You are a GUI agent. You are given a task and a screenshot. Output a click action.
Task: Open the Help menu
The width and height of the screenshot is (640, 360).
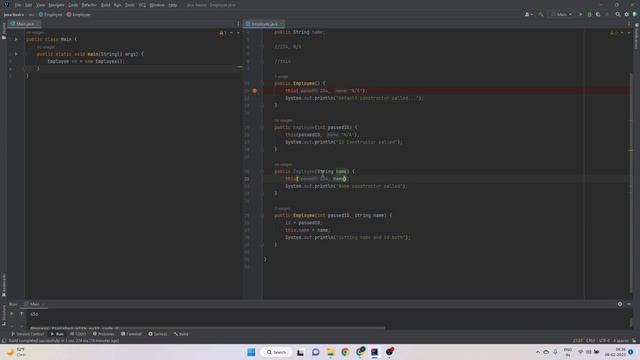pos(173,5)
